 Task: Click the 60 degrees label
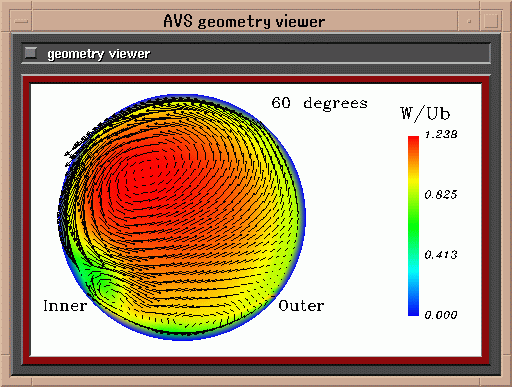[x=319, y=103]
